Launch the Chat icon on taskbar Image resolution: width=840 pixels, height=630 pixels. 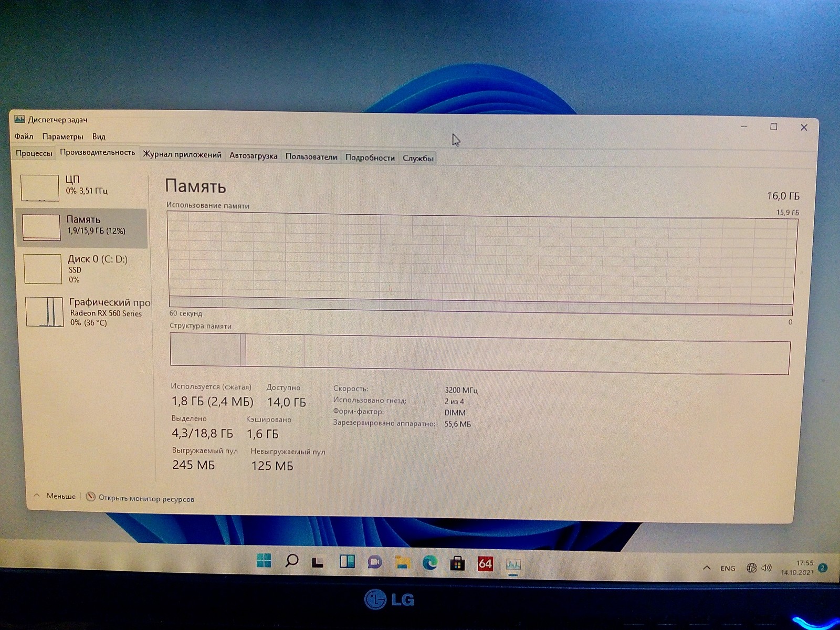pyautogui.click(x=375, y=562)
